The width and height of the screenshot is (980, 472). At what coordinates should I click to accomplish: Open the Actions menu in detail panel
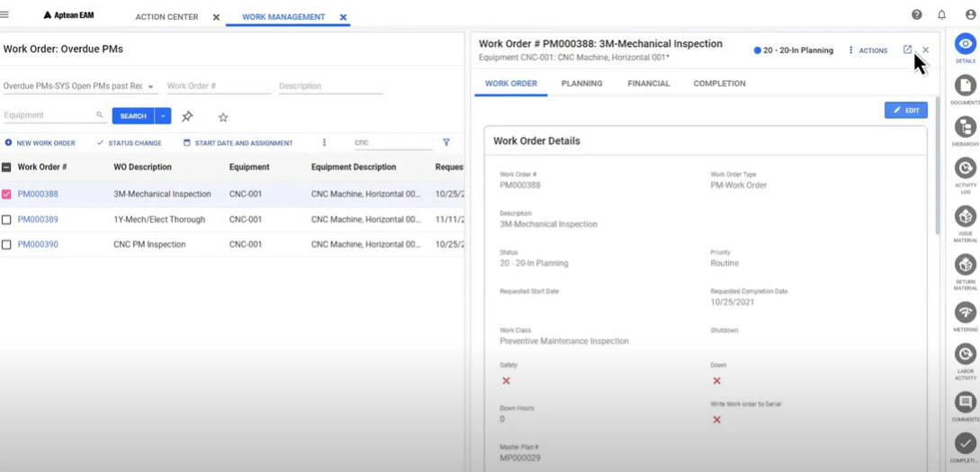point(868,50)
